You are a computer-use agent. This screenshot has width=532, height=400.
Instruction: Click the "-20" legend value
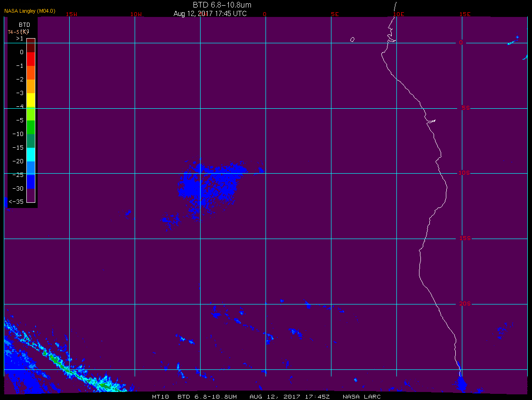click(18, 161)
